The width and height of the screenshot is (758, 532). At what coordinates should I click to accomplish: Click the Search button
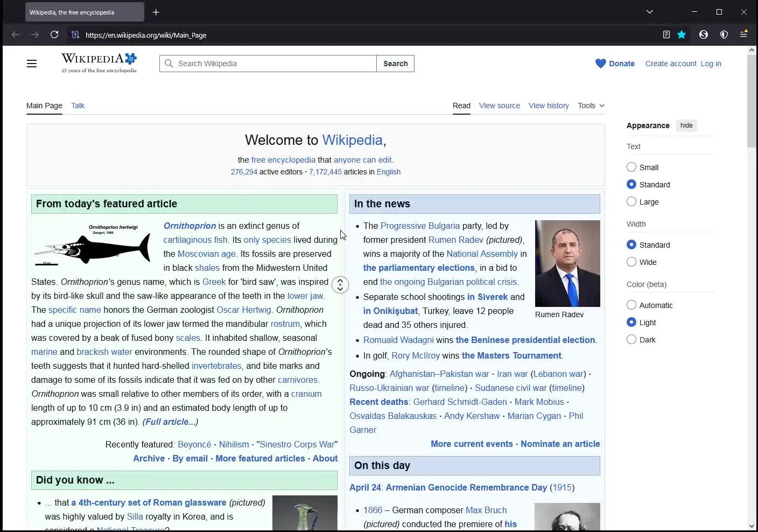point(395,64)
